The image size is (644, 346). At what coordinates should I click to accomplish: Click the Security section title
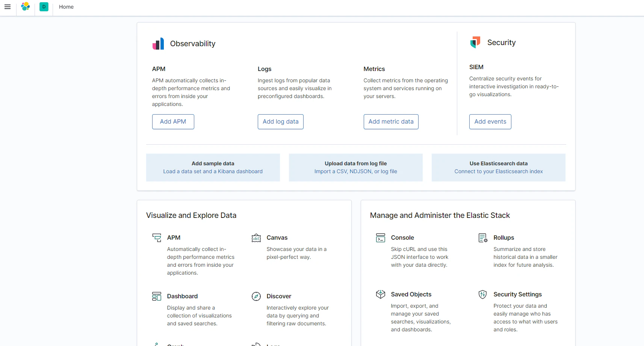(502, 42)
